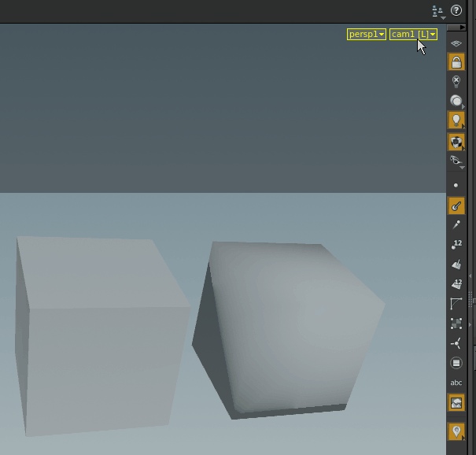Toggle display points dot icon
Viewport: 476px width, 455px height.
[x=456, y=186]
